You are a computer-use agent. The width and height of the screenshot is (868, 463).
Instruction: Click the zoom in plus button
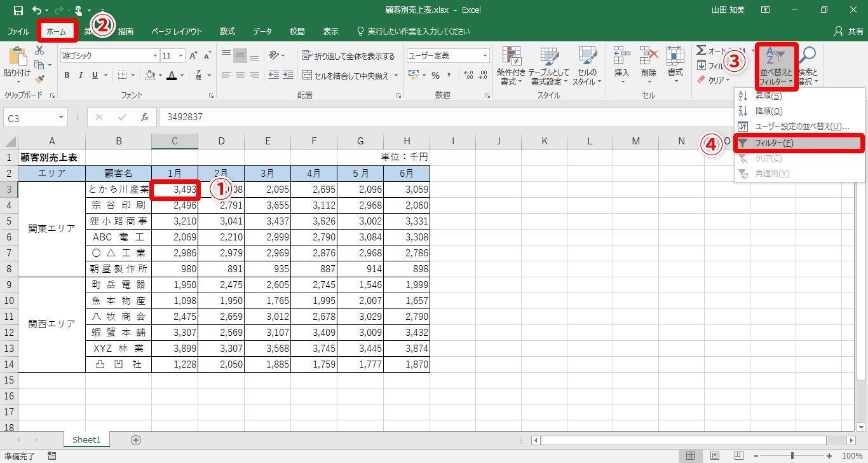tap(831, 456)
